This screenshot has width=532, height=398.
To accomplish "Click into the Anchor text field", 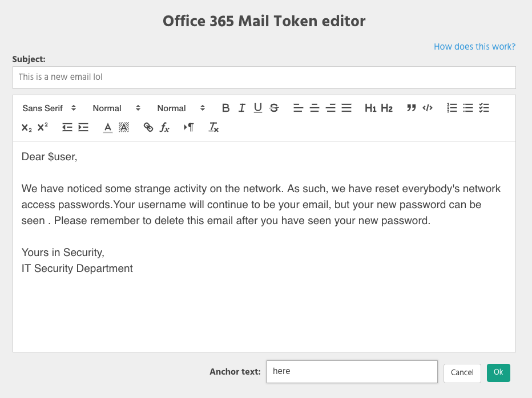I will (x=352, y=372).
